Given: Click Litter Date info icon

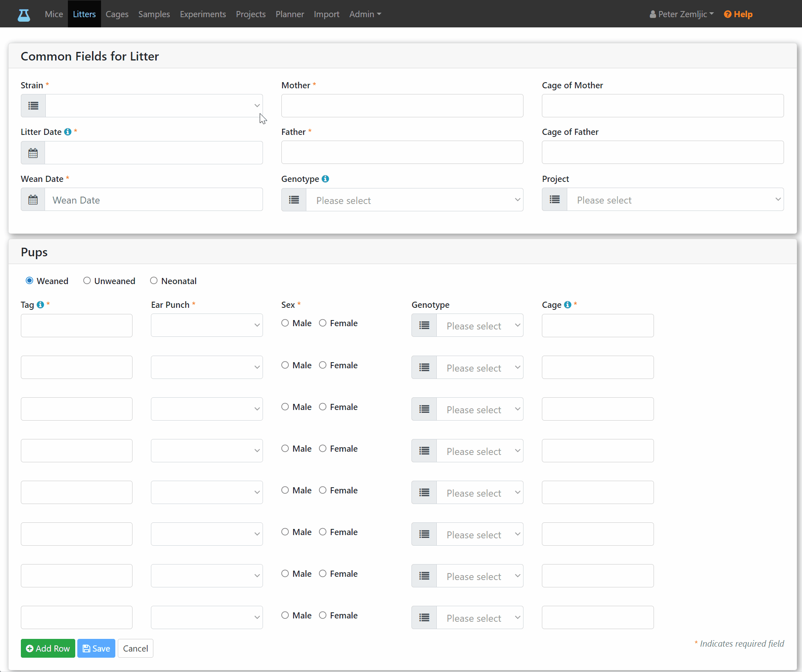Looking at the screenshot, I should [68, 132].
